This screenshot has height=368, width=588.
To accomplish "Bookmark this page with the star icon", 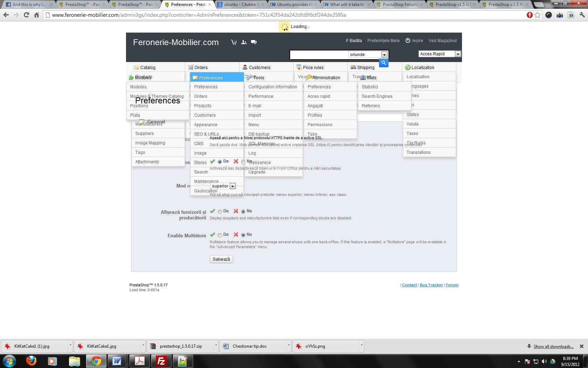I will coord(538,15).
